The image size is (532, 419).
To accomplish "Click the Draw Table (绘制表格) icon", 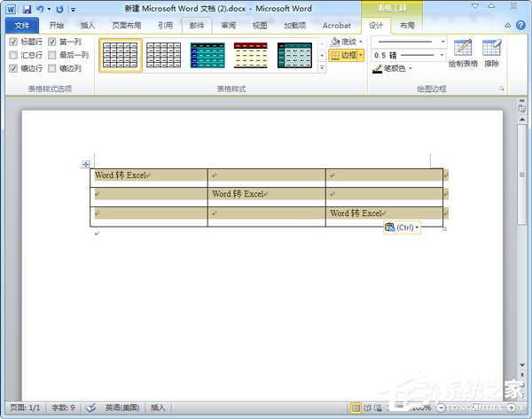I will [x=462, y=51].
